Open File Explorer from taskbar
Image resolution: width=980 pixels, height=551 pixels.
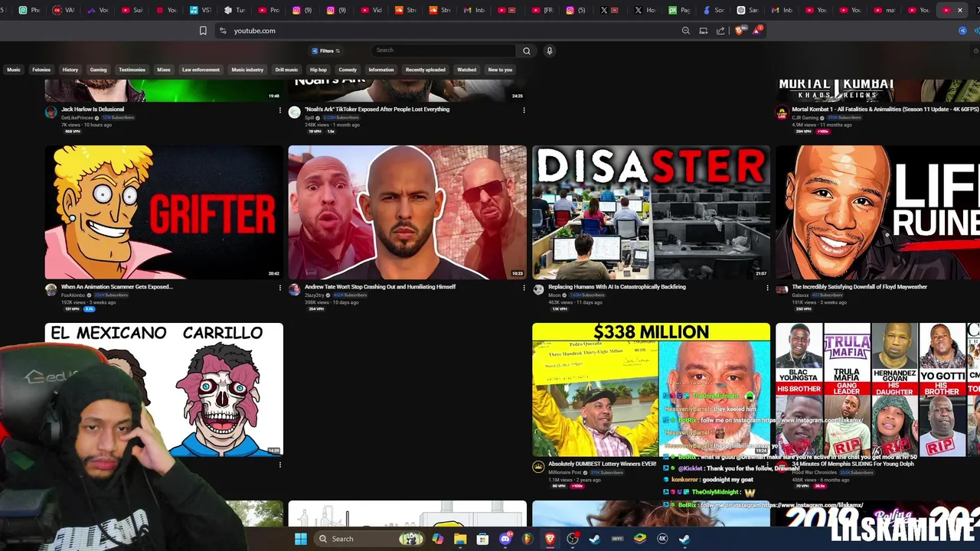point(460,539)
